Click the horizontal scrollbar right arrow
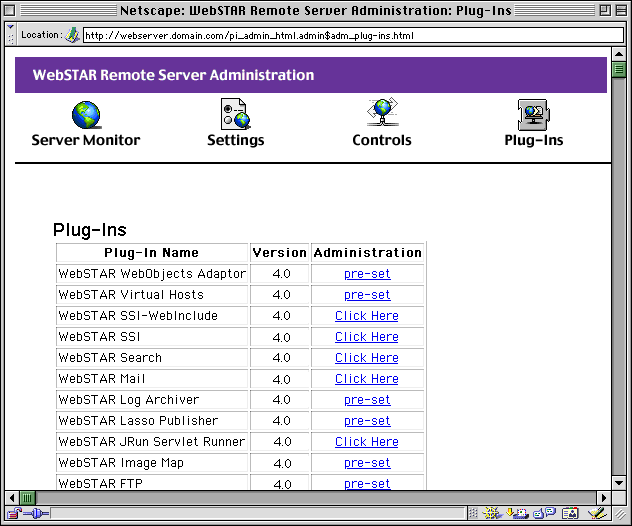Image resolution: width=632 pixels, height=526 pixels. pos(604,498)
